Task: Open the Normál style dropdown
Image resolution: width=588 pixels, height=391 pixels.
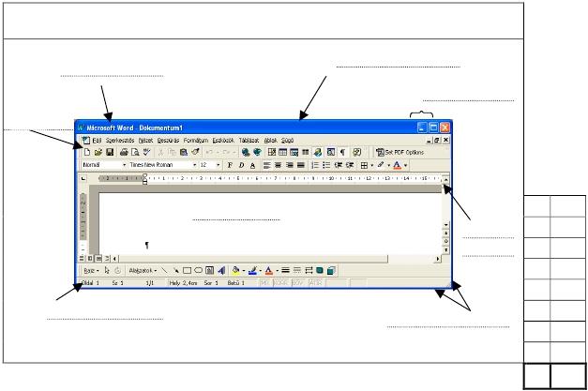Action: pyautogui.click(x=124, y=165)
